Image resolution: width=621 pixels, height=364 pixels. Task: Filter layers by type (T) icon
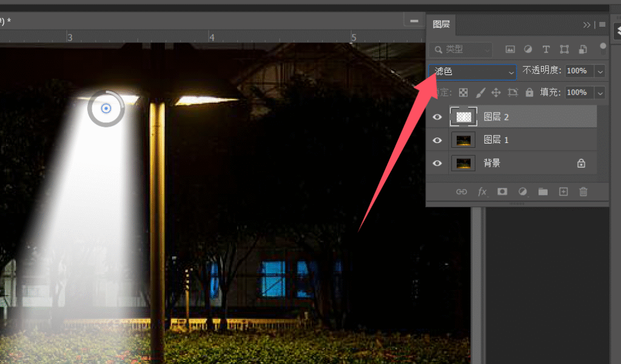click(546, 50)
